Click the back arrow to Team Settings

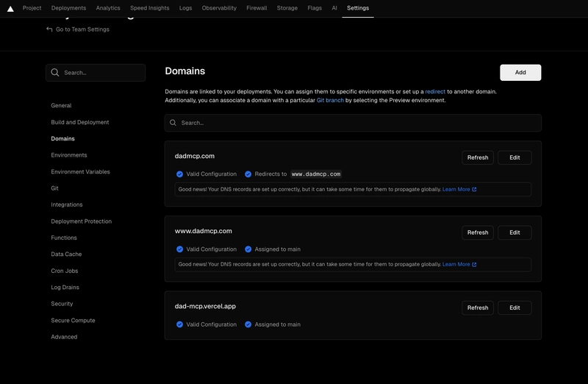49,29
